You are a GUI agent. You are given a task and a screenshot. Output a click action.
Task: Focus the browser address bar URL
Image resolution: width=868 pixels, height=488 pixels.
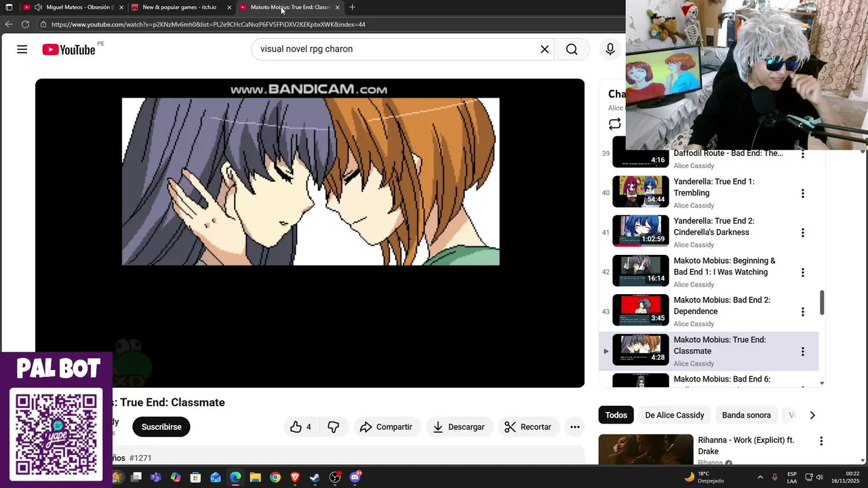coord(208,24)
